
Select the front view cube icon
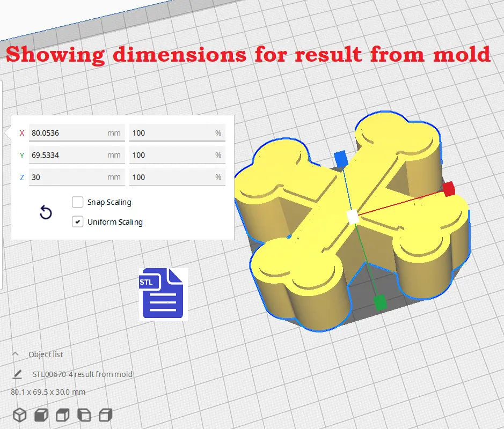(x=41, y=415)
